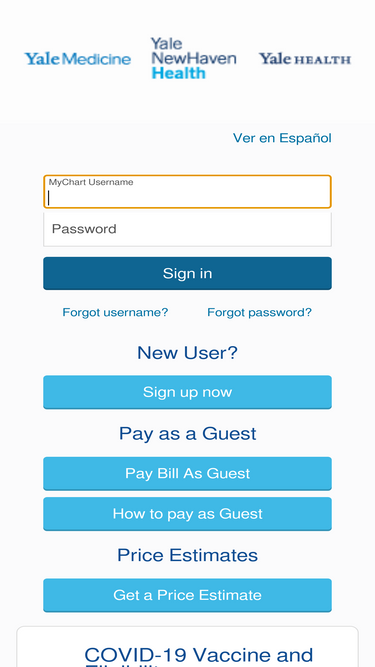Choose Pay Bill As Guest
The width and height of the screenshot is (375, 667).
pos(187,473)
